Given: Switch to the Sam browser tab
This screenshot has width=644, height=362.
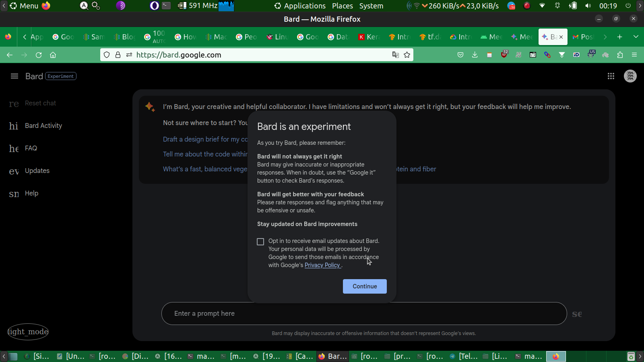Looking at the screenshot, I should 94,37.
